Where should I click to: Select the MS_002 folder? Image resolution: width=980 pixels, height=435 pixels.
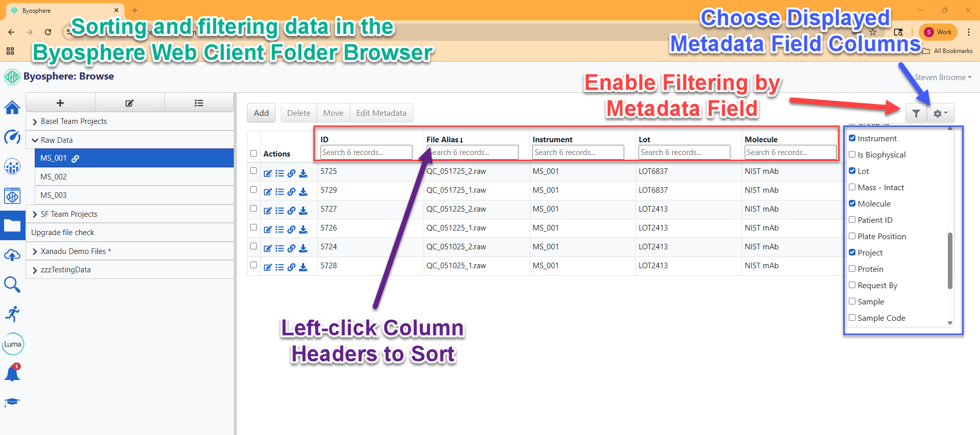pyautogui.click(x=134, y=177)
